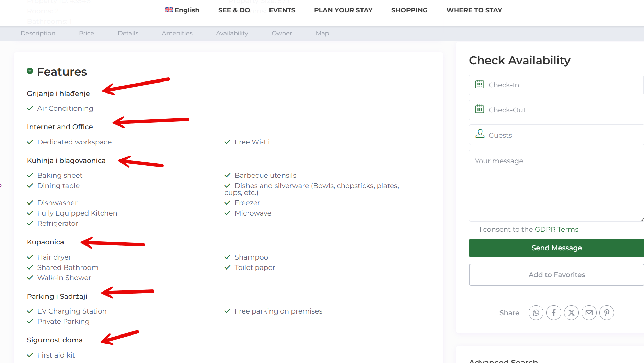Switch to the Availability tab
Screen dimensions: 644x363
pos(232,33)
